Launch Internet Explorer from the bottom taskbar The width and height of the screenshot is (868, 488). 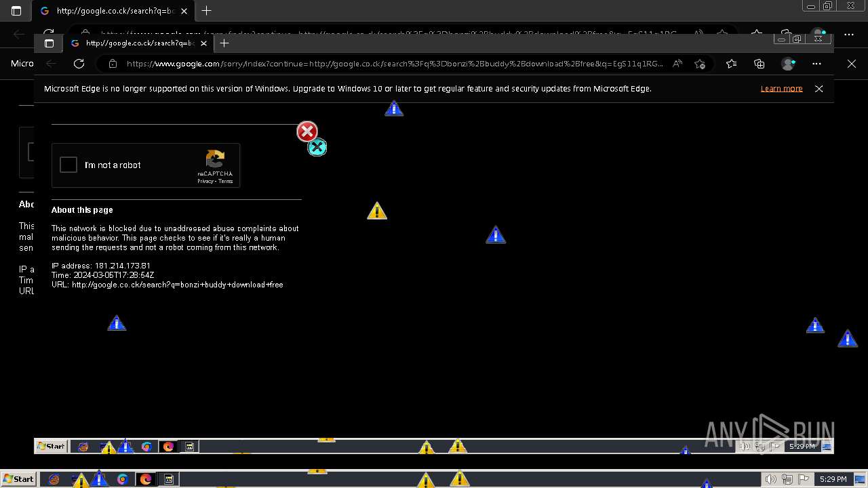point(54,479)
